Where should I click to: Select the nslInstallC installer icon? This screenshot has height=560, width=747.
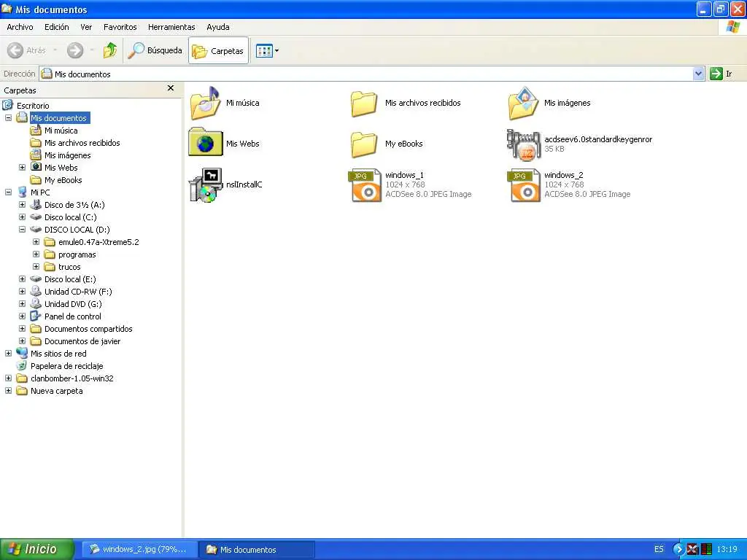[x=205, y=184]
